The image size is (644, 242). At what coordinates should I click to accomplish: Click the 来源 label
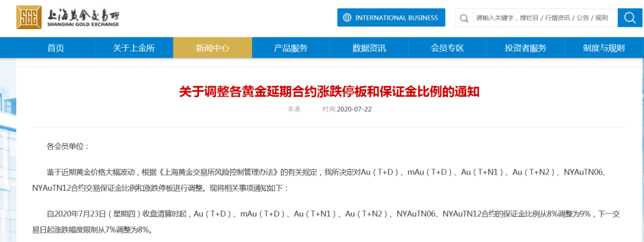tap(294, 109)
